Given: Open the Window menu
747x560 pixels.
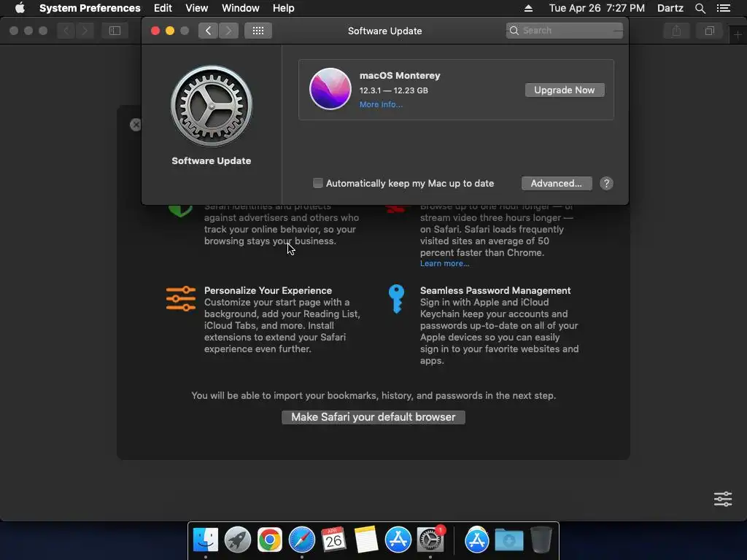Looking at the screenshot, I should (x=240, y=8).
